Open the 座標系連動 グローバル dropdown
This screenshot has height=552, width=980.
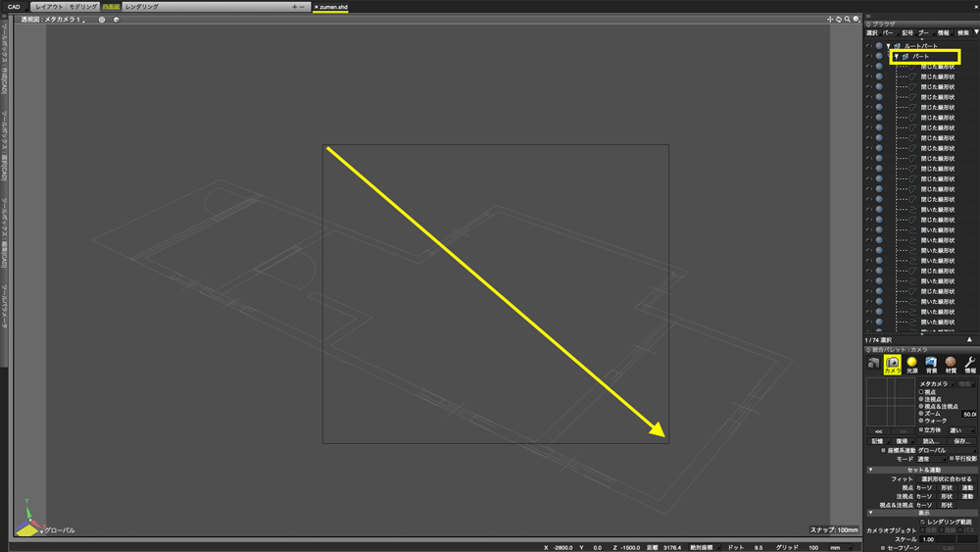click(946, 450)
